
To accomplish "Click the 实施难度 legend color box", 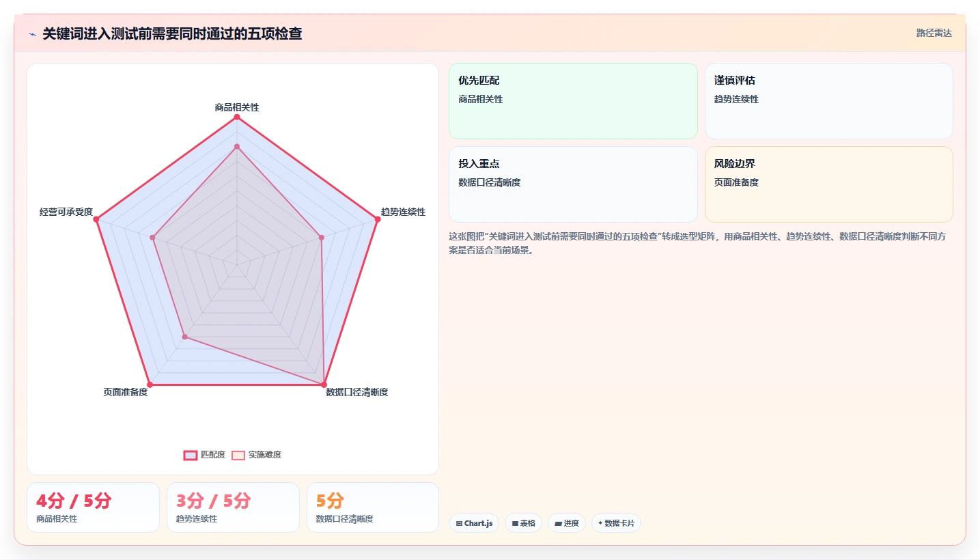I will pos(238,456).
